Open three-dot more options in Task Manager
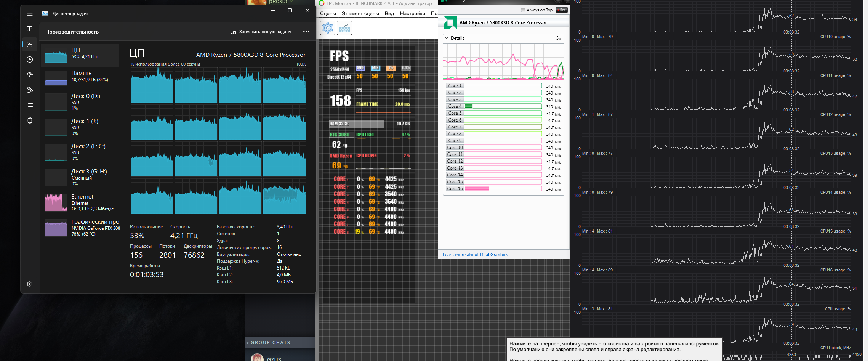 coord(306,32)
